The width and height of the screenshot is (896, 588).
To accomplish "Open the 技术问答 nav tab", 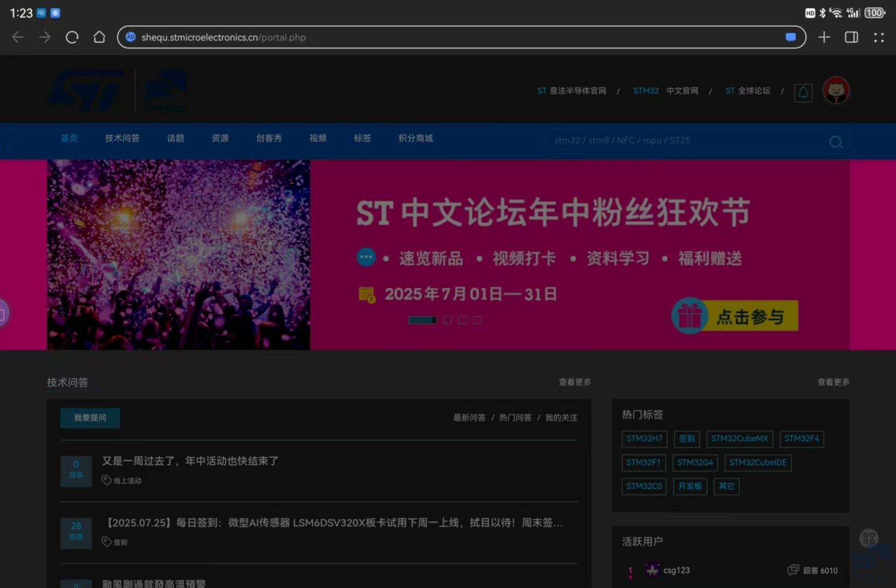I will (122, 138).
